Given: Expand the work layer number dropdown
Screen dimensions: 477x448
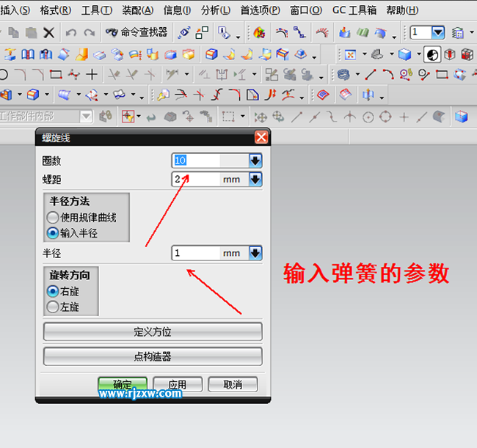Looking at the screenshot, I should 438,32.
